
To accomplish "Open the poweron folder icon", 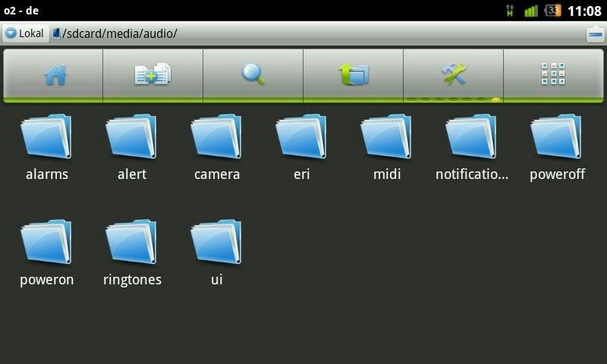I will click(46, 242).
